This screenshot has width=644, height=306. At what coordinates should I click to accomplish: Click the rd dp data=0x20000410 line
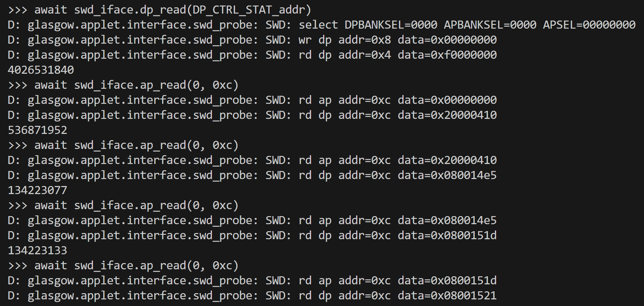tap(252, 115)
